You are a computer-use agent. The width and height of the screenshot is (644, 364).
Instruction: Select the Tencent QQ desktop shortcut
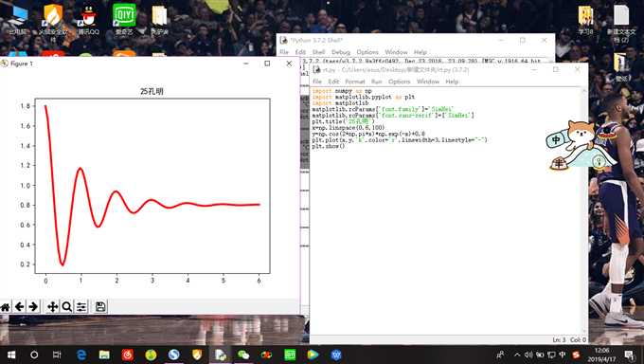(x=88, y=20)
